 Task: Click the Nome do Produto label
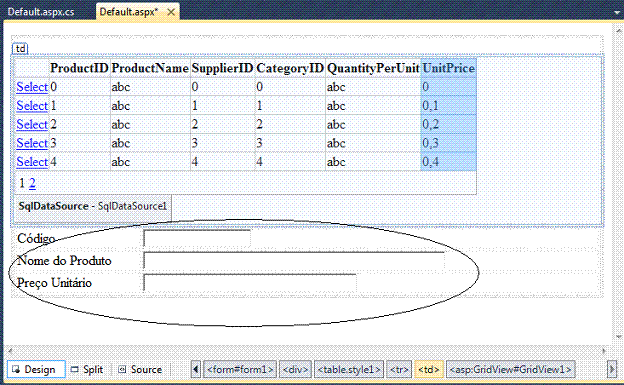(64, 261)
